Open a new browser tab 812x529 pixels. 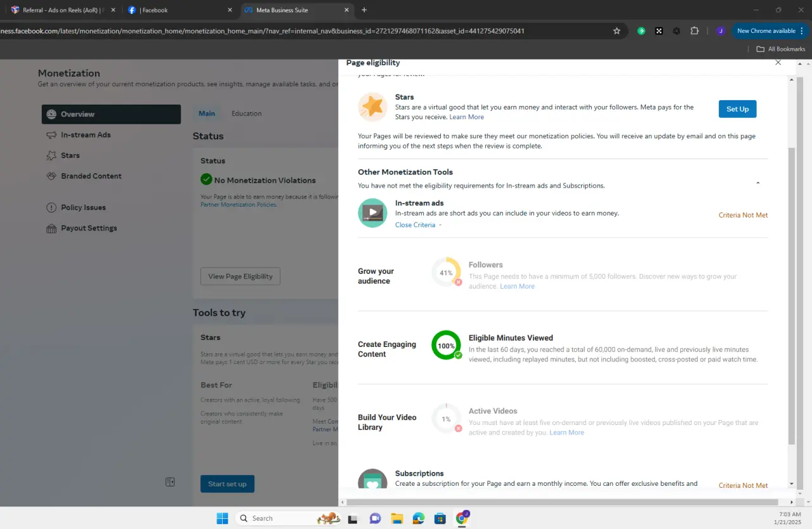[x=364, y=10]
